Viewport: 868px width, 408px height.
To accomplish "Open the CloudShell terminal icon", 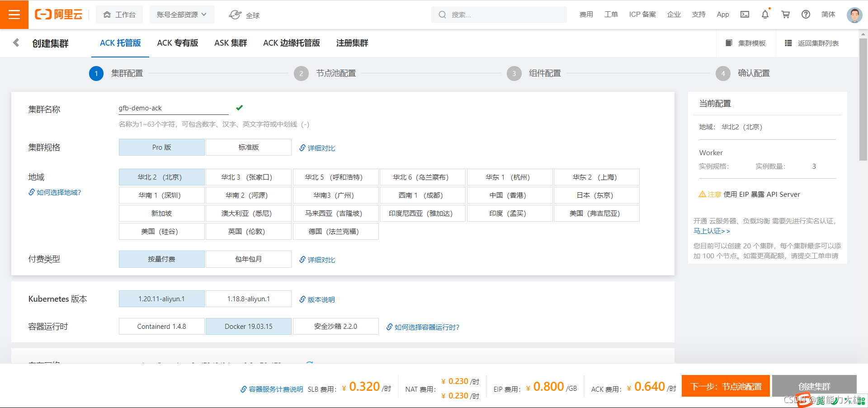I will 744,14.
